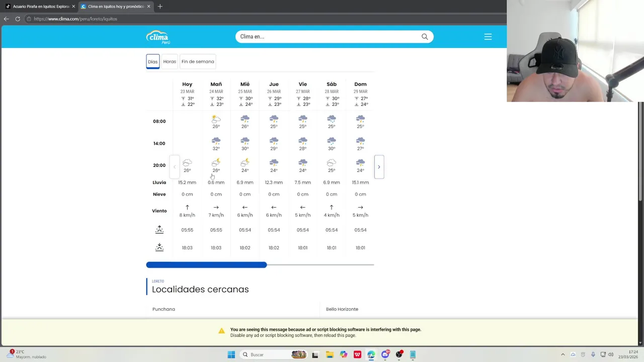Select the Días tab
The height and width of the screenshot is (362, 644).
152,61
